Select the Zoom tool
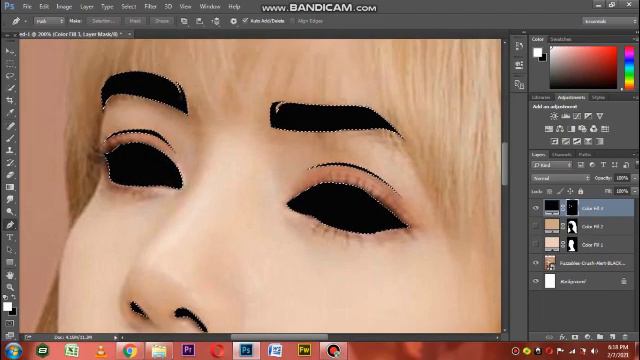This screenshot has height=360, width=640. (x=10, y=287)
